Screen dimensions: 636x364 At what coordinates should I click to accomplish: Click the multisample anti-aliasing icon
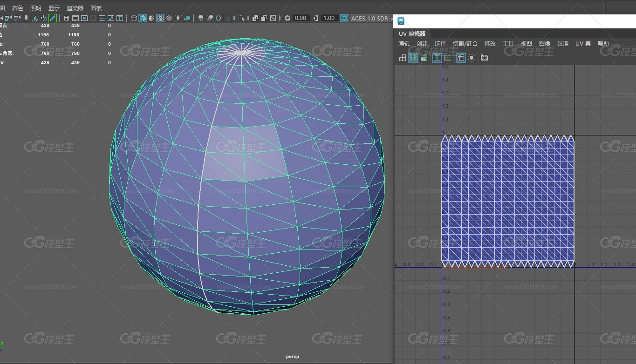(219, 18)
